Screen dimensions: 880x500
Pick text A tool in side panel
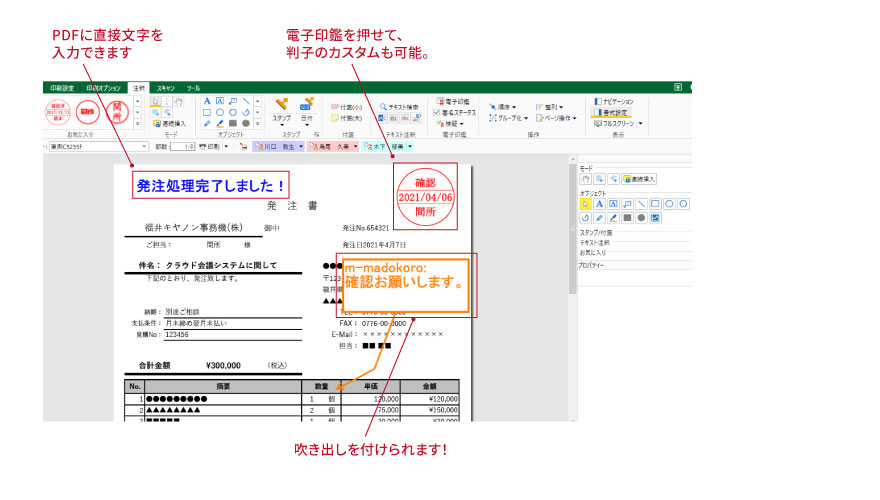599,204
